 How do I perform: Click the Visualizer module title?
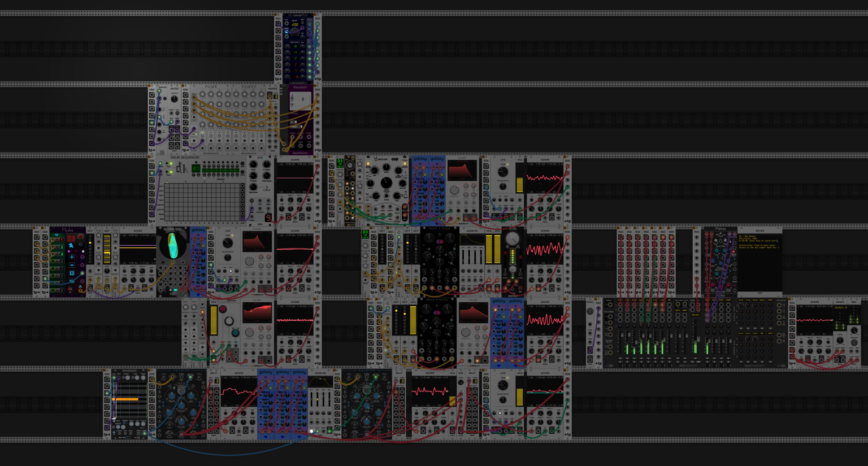tap(300, 88)
